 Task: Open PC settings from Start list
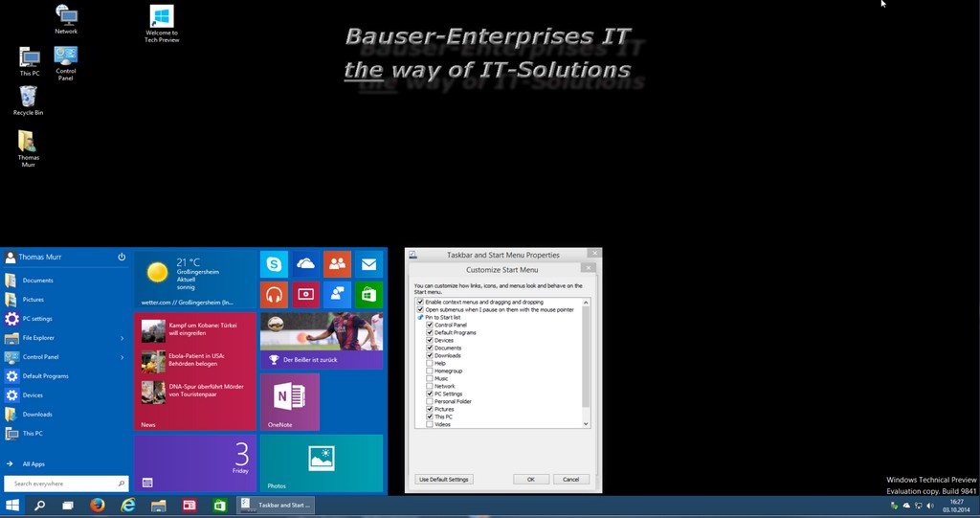pyautogui.click(x=37, y=319)
